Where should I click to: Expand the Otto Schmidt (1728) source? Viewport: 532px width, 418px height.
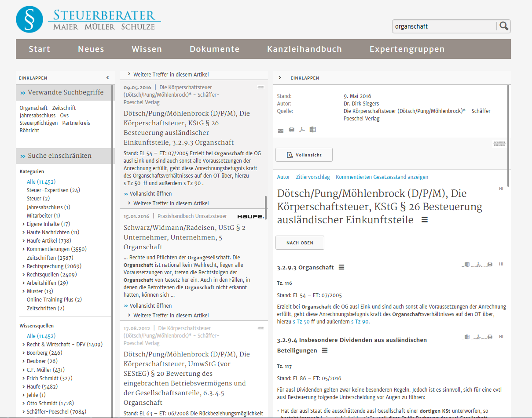pos(23,403)
